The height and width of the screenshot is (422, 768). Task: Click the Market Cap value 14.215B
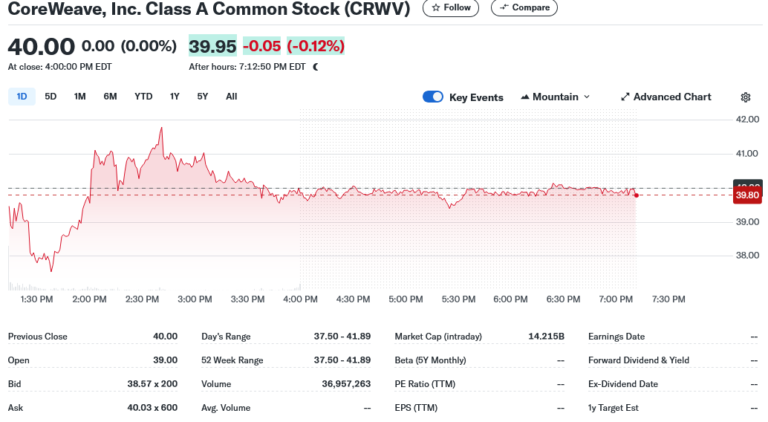tap(546, 337)
